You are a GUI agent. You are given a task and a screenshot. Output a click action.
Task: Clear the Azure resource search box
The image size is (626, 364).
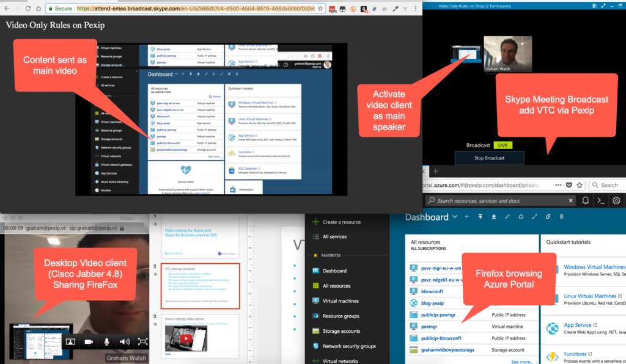[x=570, y=200]
